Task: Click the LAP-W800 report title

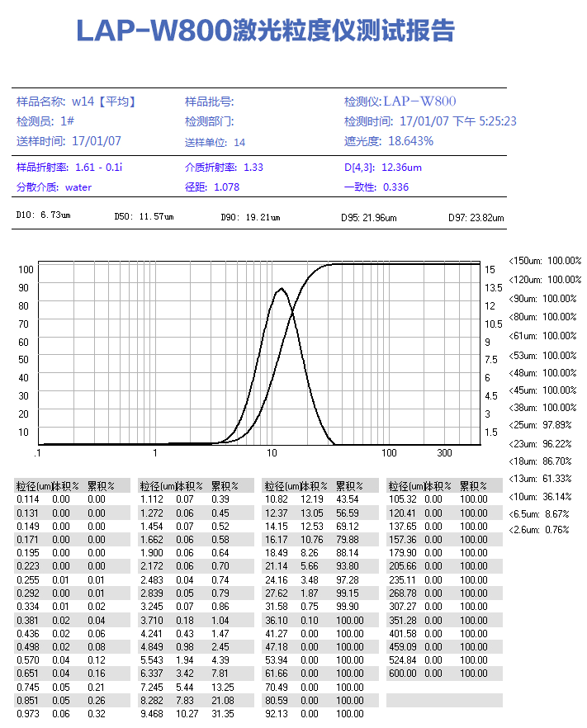Action: point(265,32)
